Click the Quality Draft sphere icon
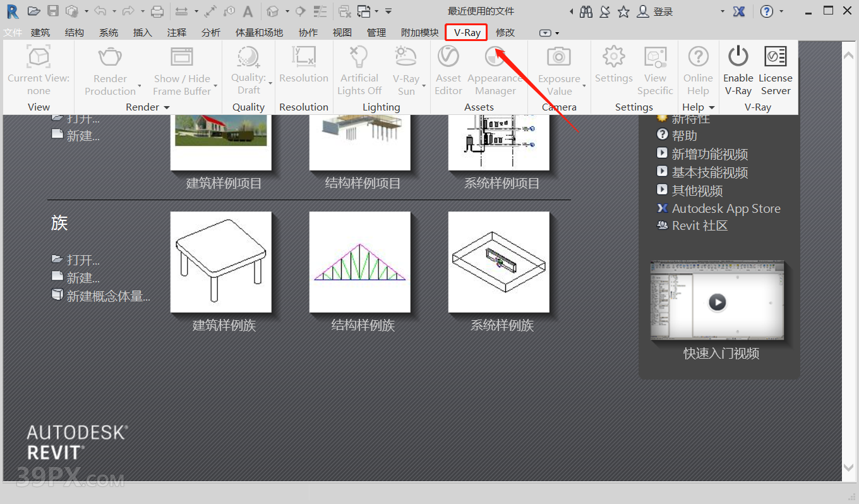The width and height of the screenshot is (859, 504). (248, 57)
